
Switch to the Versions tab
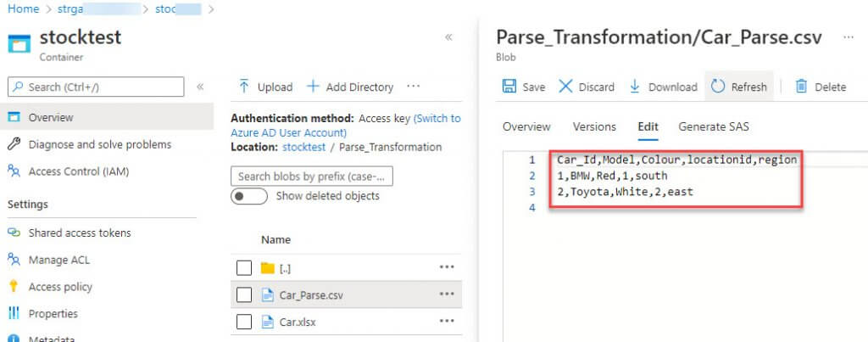(x=594, y=126)
